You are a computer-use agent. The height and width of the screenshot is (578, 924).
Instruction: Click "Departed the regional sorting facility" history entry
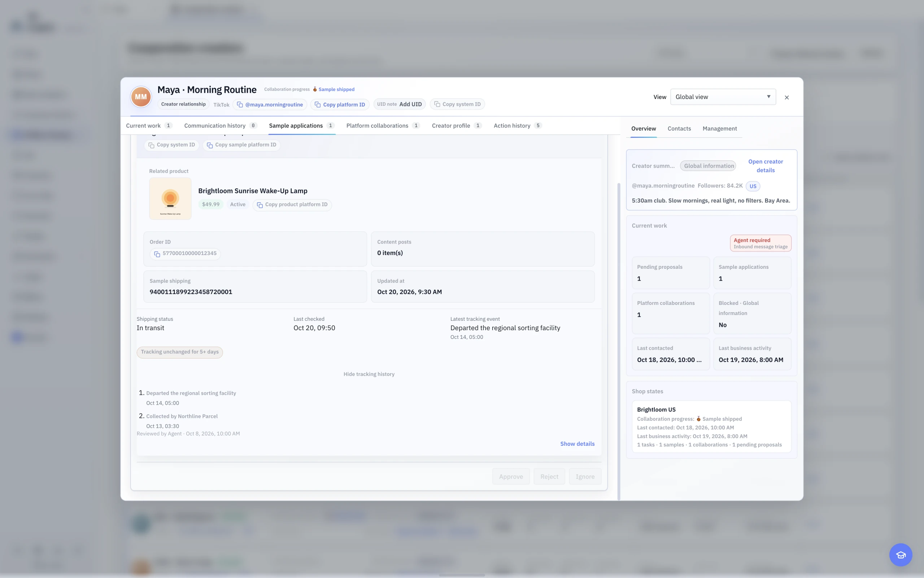[191, 393]
